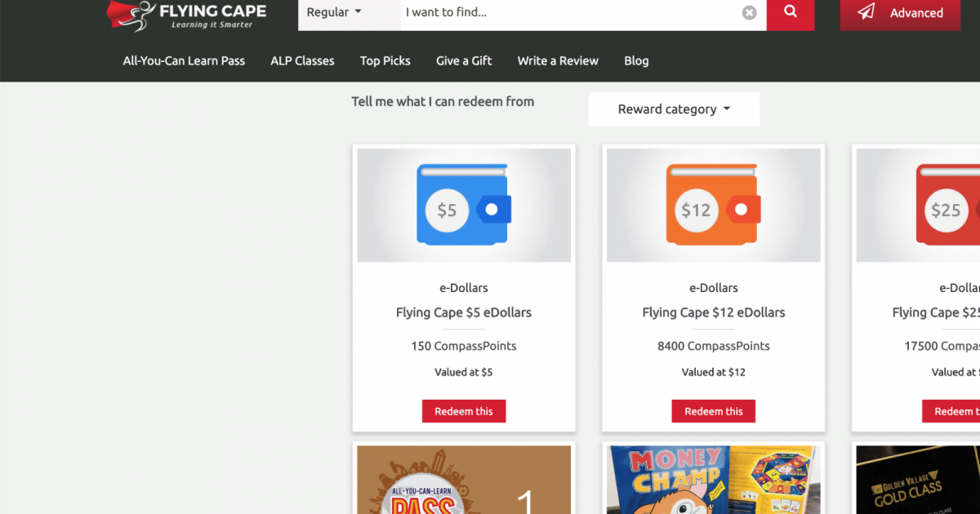This screenshot has width=980, height=514.
Task: Click the blue $5 wallet image
Action: (464, 205)
